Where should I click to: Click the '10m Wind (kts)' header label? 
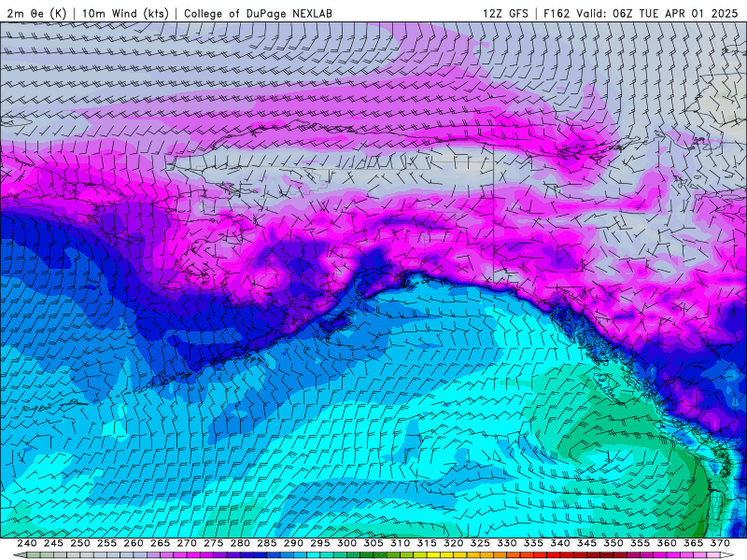[x=125, y=13]
